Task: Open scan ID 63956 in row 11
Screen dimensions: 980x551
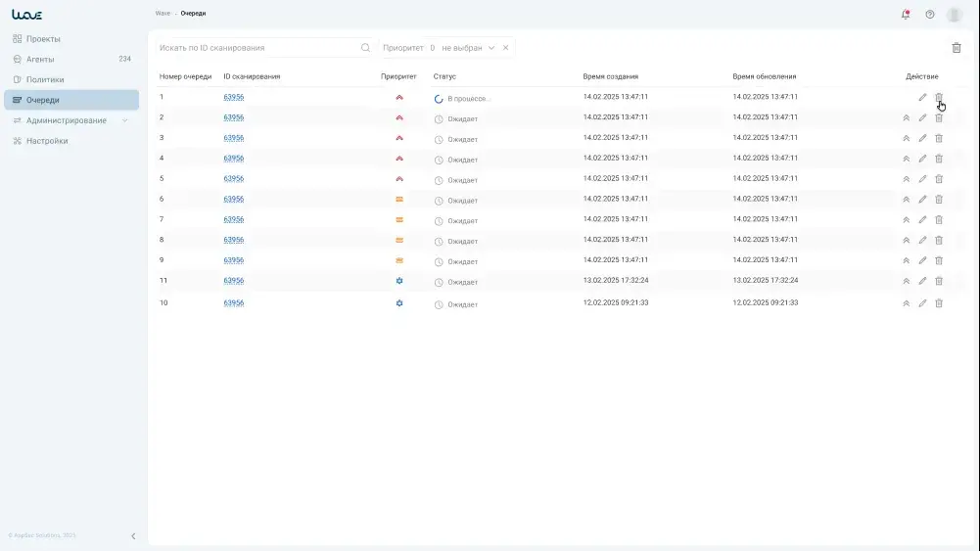Action: point(234,281)
